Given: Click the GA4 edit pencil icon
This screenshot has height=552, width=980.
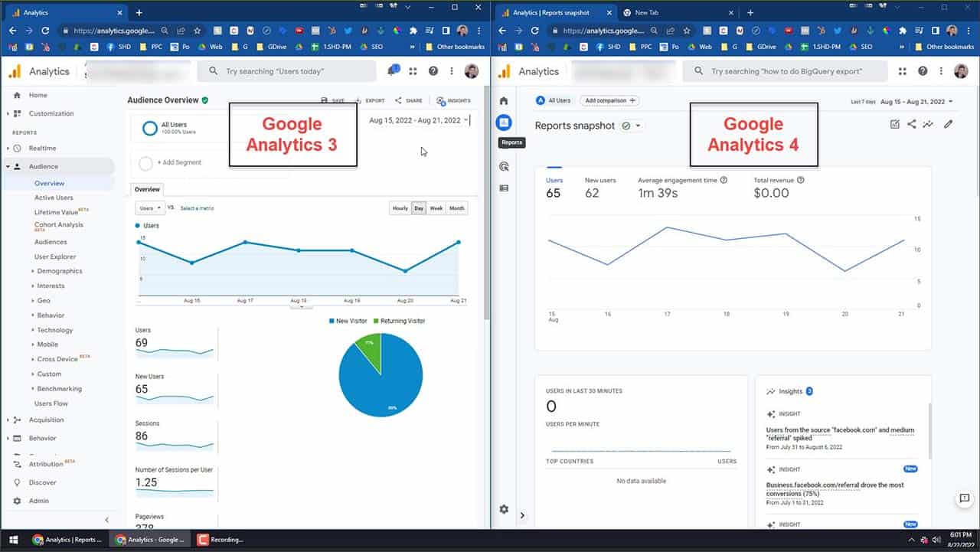Looking at the screenshot, I should coord(949,124).
